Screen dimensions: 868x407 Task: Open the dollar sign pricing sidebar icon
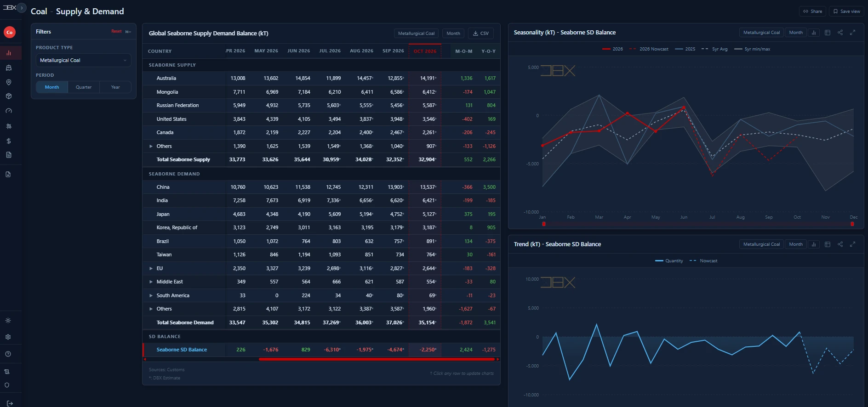pos(9,141)
